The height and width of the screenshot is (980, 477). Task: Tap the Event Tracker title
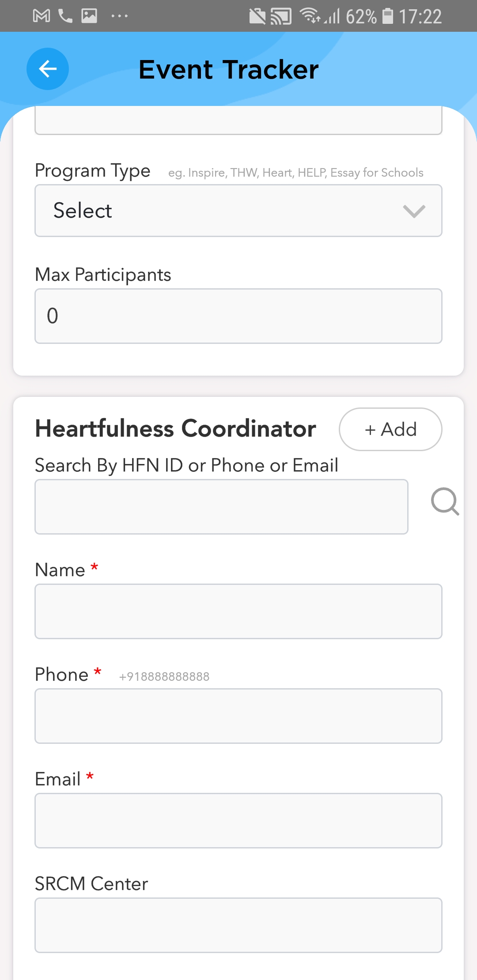(228, 69)
